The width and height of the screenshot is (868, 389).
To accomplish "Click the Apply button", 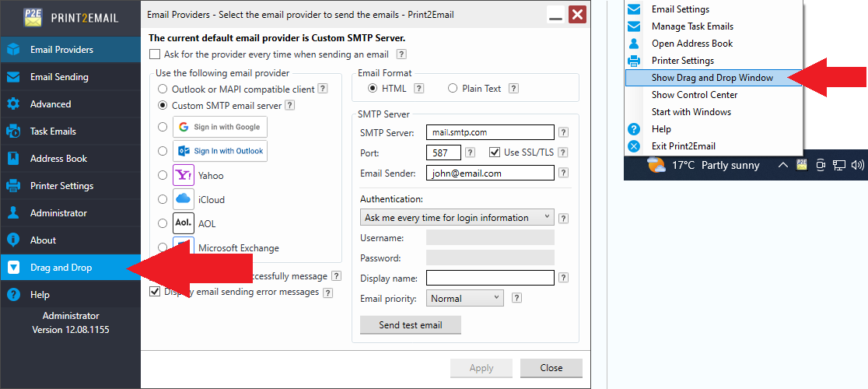I will (481, 368).
